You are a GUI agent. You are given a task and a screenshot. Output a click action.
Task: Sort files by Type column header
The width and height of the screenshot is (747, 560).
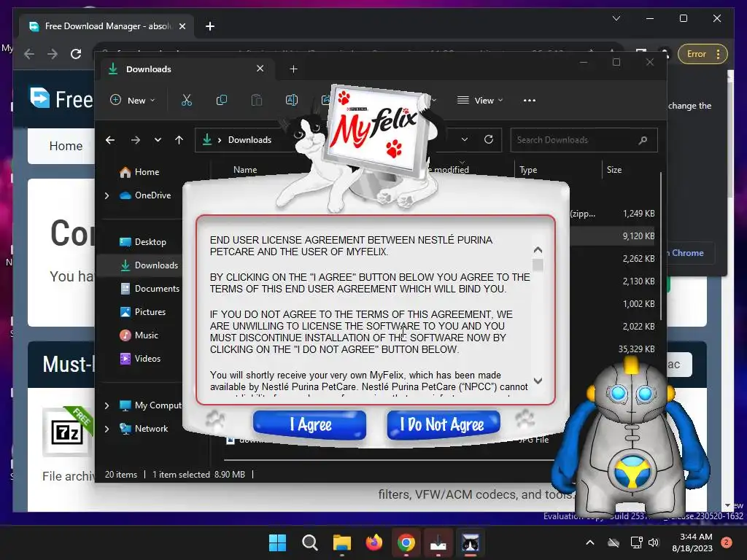click(528, 170)
